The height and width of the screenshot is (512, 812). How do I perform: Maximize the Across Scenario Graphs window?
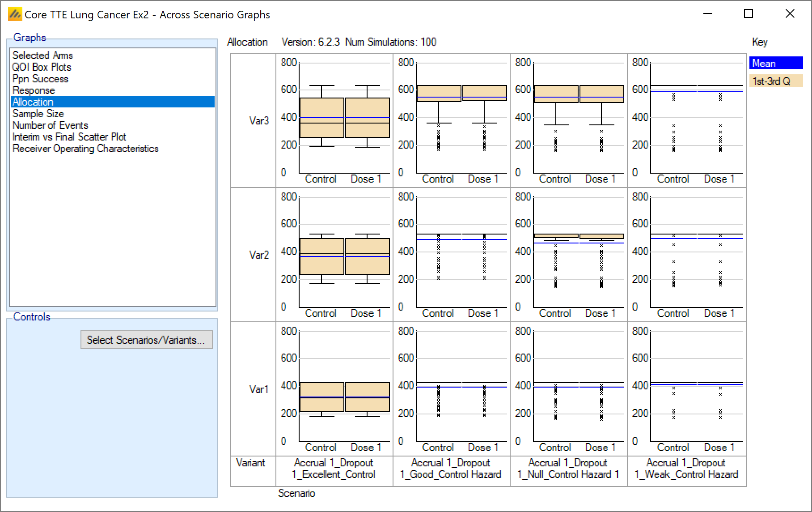click(x=748, y=14)
